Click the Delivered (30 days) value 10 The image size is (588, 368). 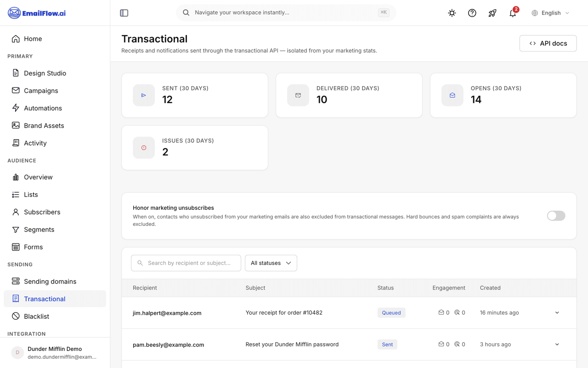click(x=322, y=100)
